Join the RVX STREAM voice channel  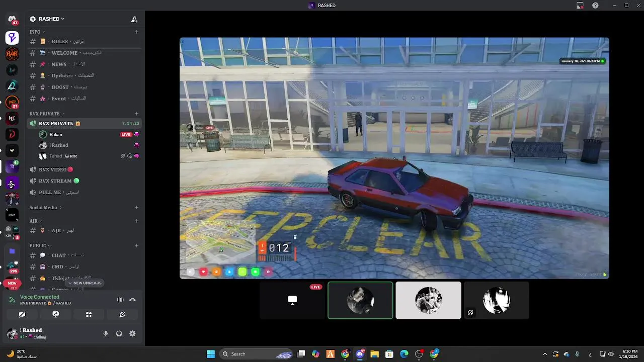pyautogui.click(x=85, y=181)
